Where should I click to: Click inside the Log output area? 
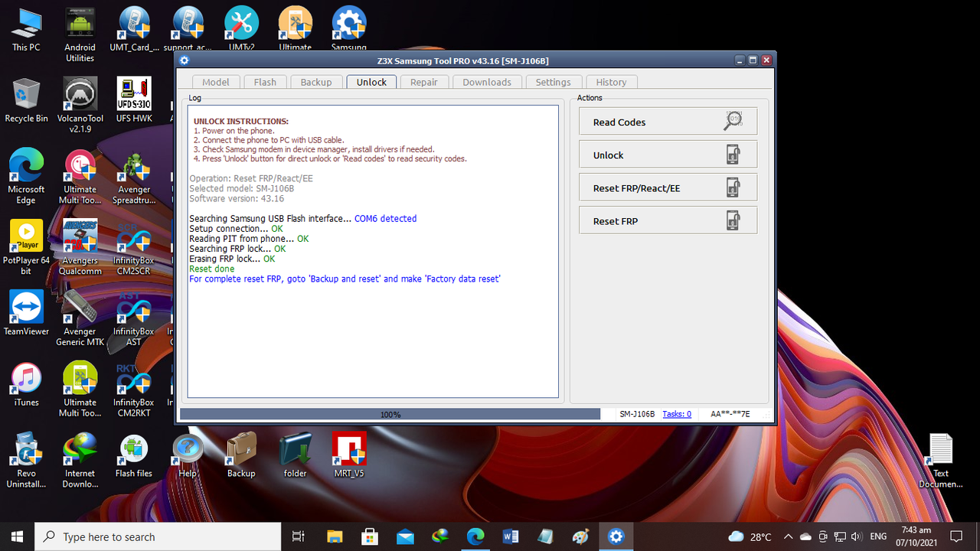point(373,251)
